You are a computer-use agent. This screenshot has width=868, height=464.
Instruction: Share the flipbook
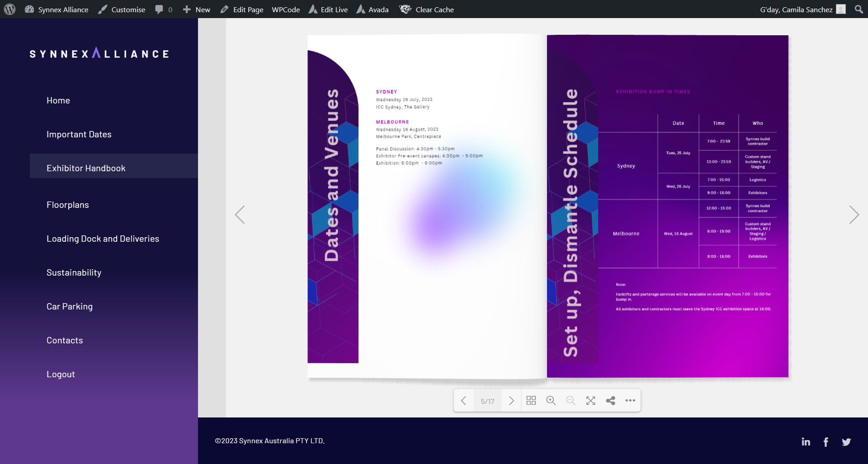click(x=611, y=401)
